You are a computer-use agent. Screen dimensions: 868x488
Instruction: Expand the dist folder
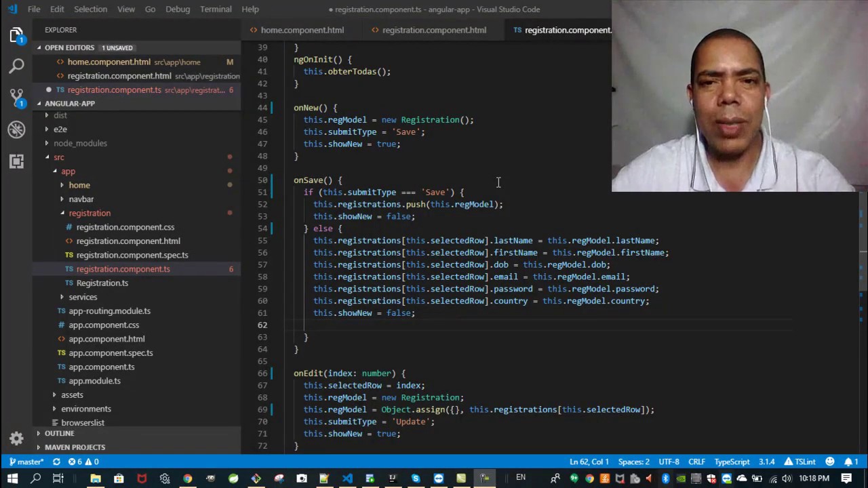(x=60, y=115)
